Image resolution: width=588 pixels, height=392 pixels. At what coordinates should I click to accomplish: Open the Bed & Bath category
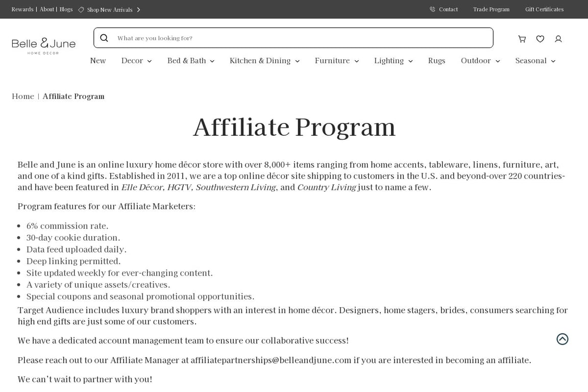pos(186,61)
